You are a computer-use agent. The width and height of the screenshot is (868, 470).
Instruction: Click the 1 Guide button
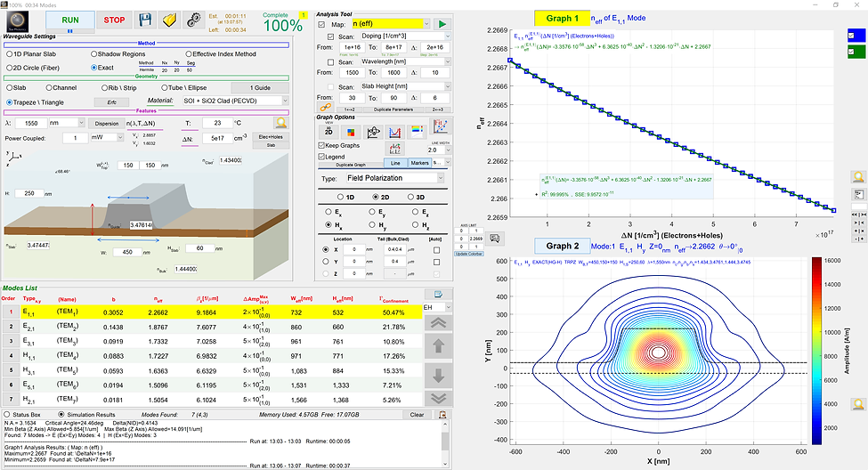(x=260, y=88)
